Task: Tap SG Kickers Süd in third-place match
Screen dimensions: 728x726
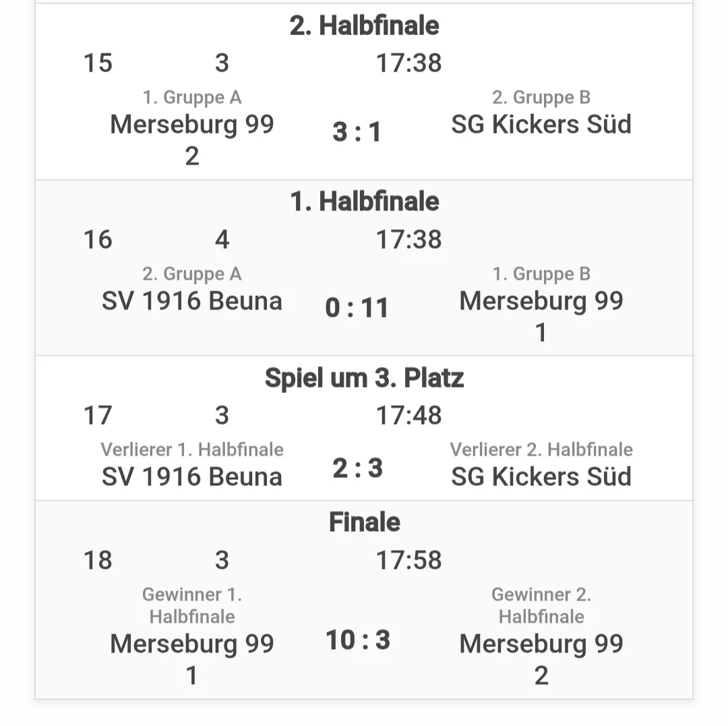Action: click(x=541, y=477)
